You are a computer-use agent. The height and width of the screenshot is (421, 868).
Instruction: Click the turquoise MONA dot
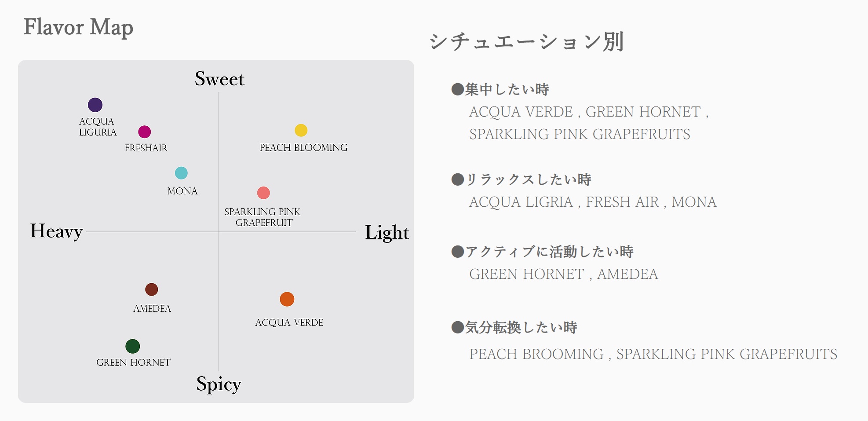click(x=181, y=173)
